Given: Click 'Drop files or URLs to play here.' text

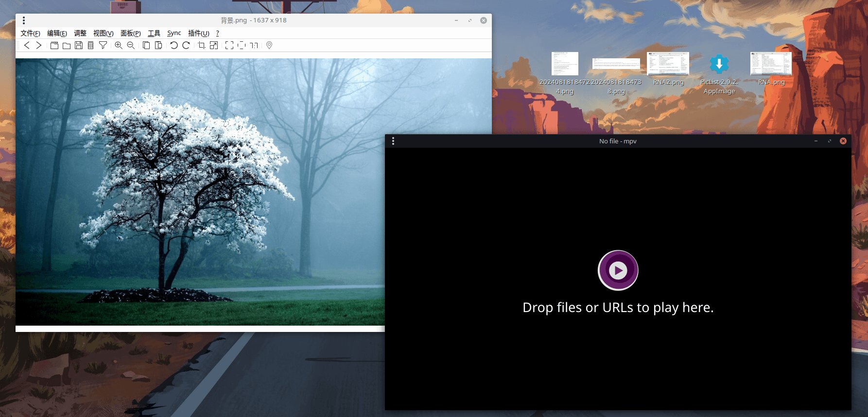Looking at the screenshot, I should 618,308.
